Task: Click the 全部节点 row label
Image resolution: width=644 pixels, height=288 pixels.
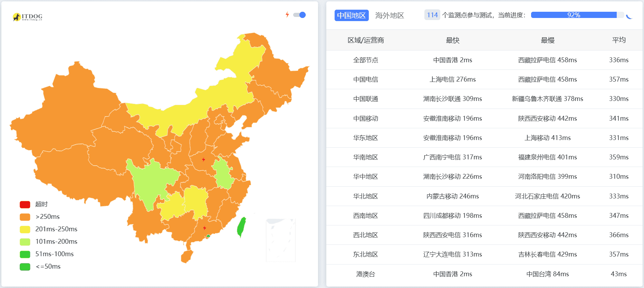Action: pos(366,60)
